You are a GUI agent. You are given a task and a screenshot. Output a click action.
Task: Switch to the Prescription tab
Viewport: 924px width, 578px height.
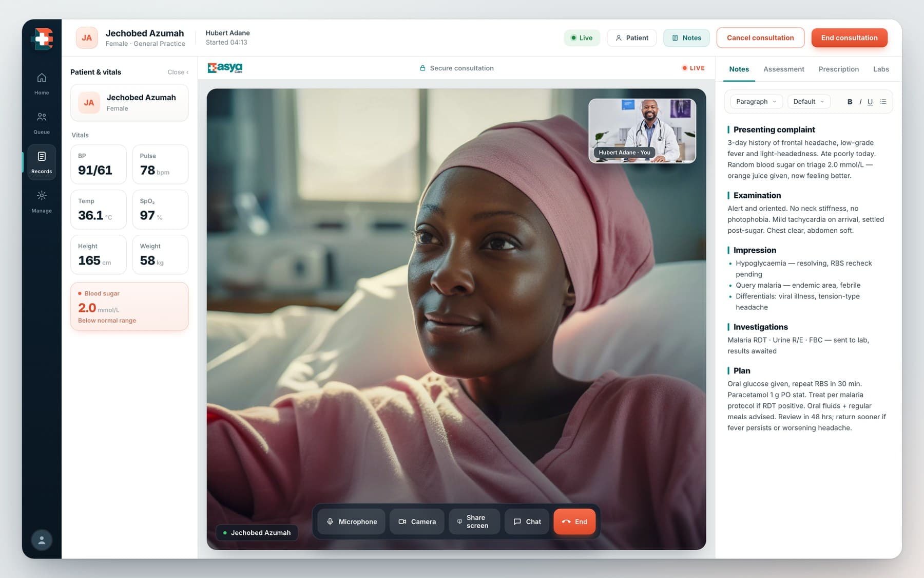click(x=839, y=69)
